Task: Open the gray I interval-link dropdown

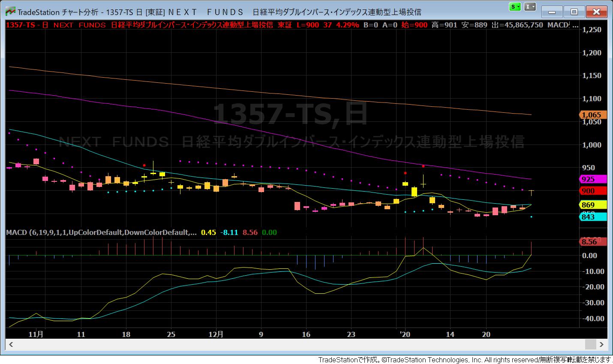Action: 530,7
